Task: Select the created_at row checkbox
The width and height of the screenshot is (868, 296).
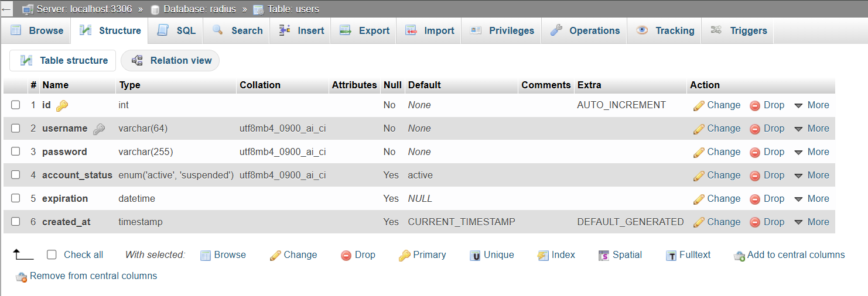Action: coord(16,222)
